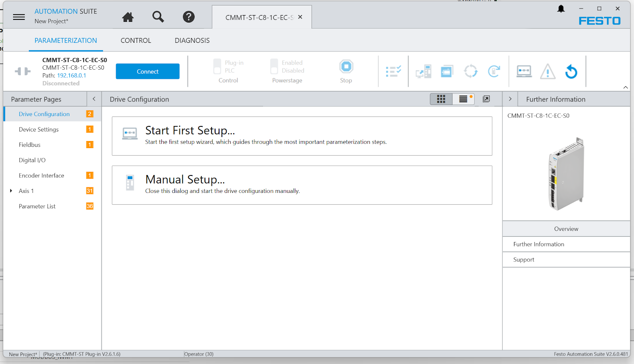Close the CMMT-ST-C8-1C-EC-S0 tab
Viewport: 634px width, 364px height.
click(300, 17)
